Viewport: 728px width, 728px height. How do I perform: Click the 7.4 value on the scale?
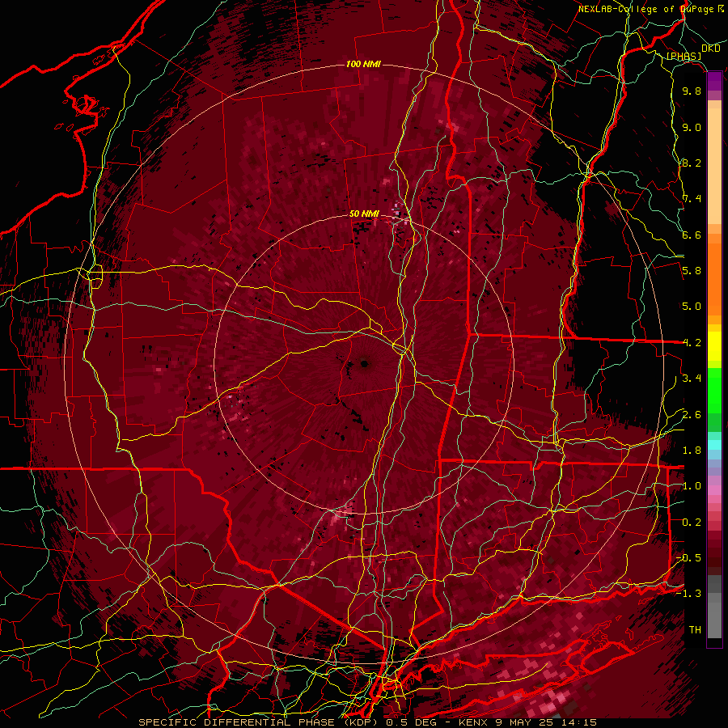(x=692, y=199)
